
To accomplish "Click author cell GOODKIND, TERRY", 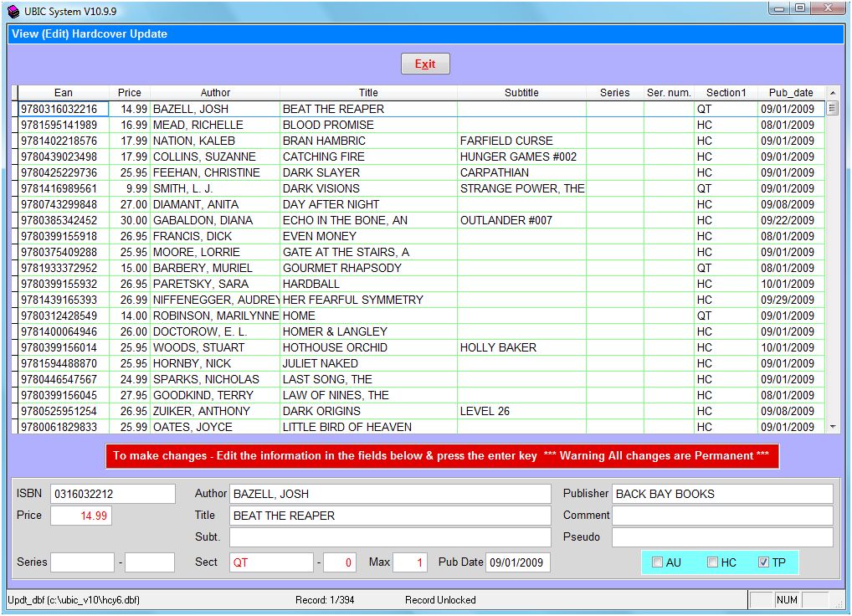I will pyautogui.click(x=215, y=395).
